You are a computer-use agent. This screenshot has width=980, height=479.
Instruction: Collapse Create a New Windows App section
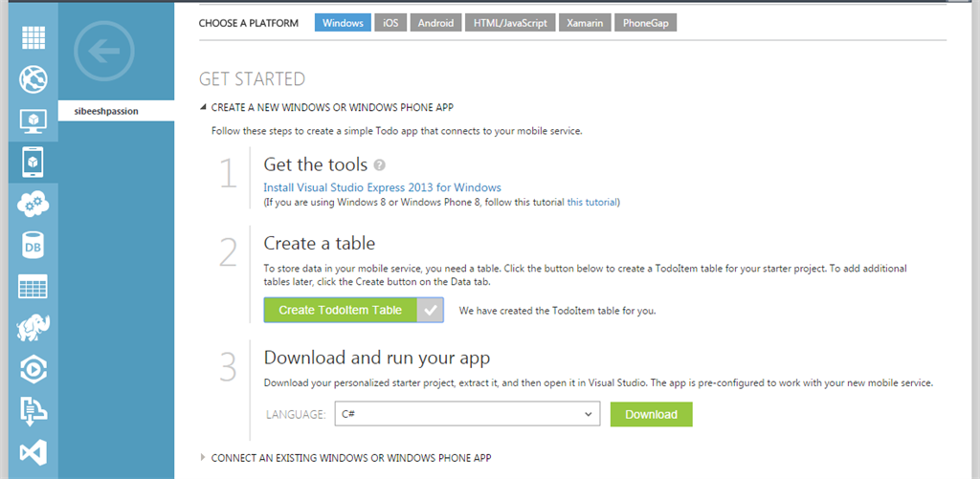point(203,108)
